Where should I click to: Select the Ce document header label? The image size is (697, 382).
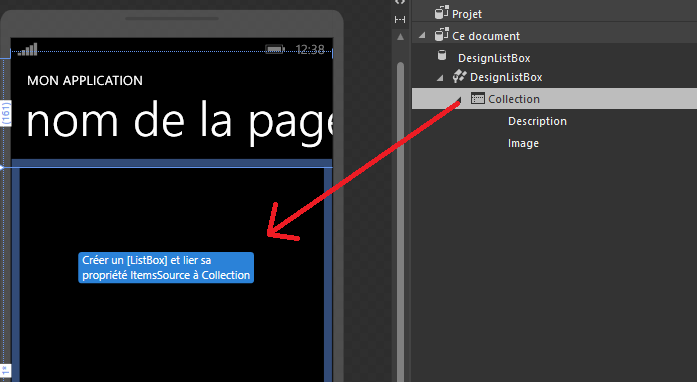click(486, 36)
